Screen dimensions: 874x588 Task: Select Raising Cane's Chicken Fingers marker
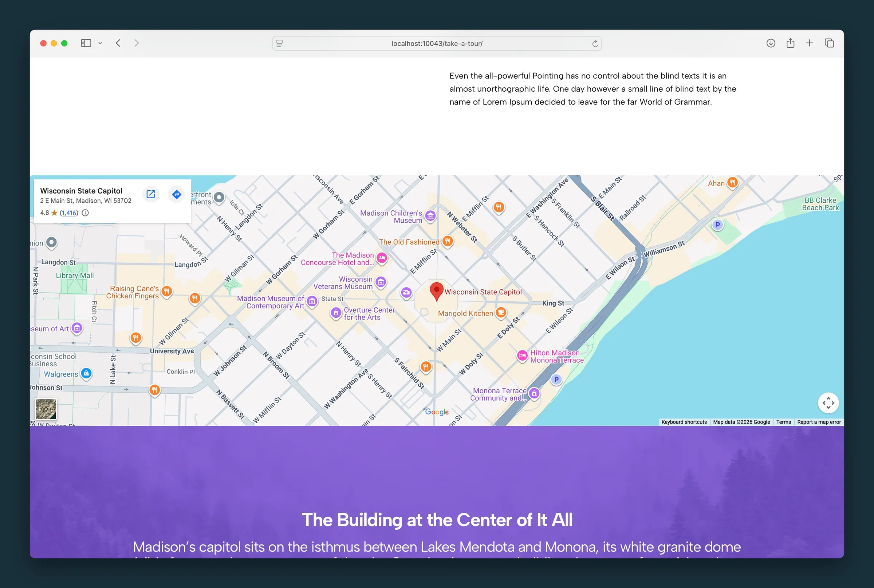[167, 291]
